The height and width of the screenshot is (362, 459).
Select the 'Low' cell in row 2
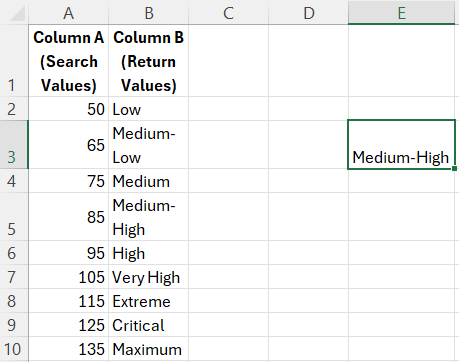pos(149,109)
